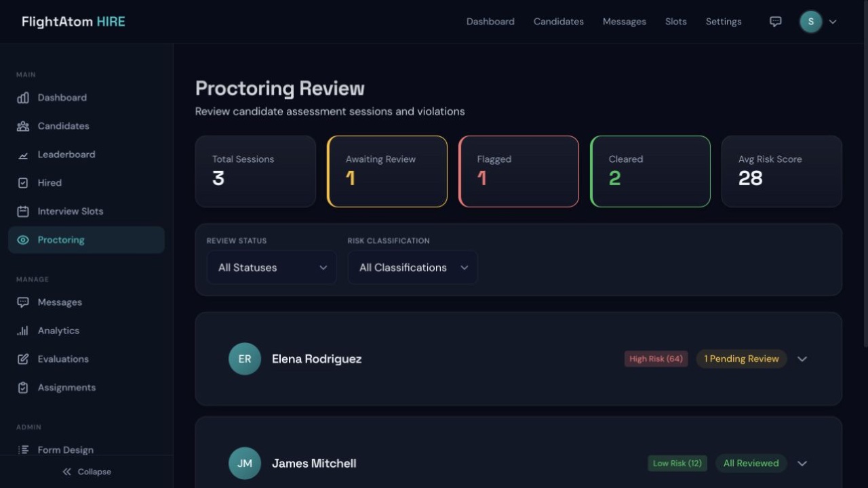868x488 pixels.
Task: Click the Total Sessions stat card
Action: pos(256,171)
